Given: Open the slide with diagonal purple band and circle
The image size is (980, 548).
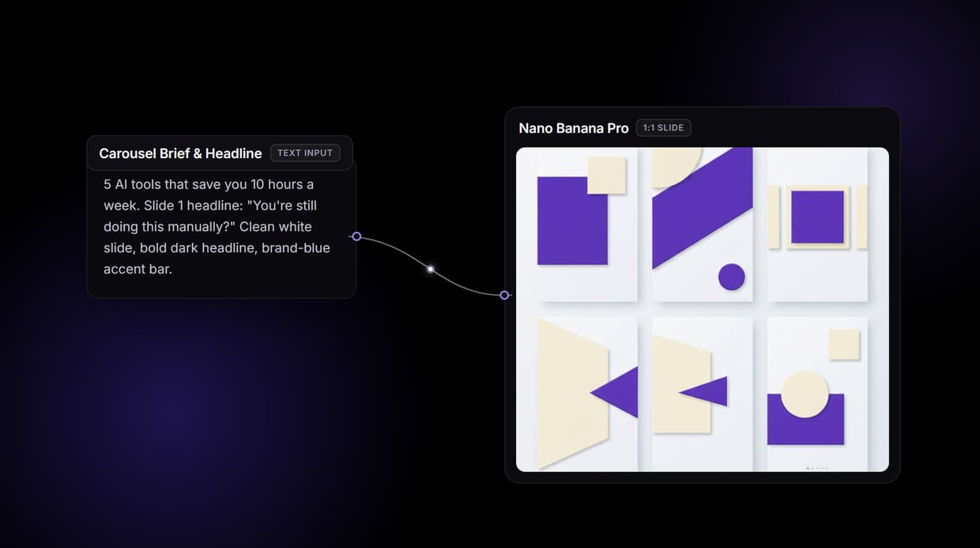Looking at the screenshot, I should click(702, 225).
